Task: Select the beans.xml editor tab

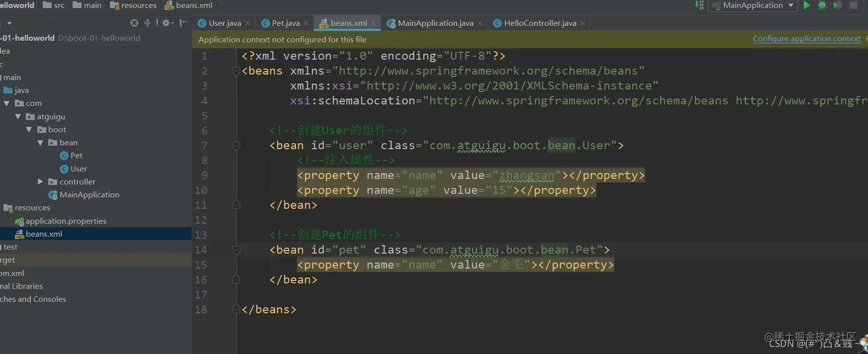Action: pos(348,23)
